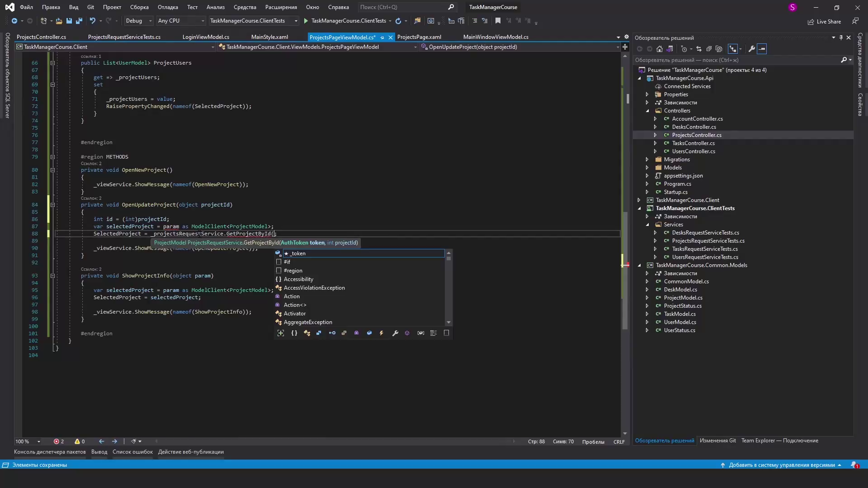Toggle the bookmark toolbar icon
Image resolution: width=868 pixels, height=488 pixels.
point(498,21)
